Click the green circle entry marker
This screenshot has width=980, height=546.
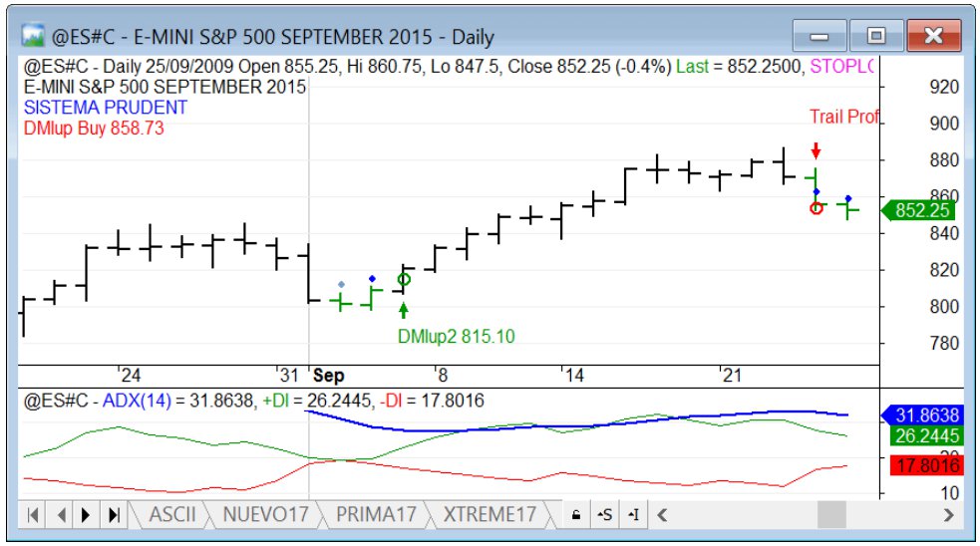point(404,279)
